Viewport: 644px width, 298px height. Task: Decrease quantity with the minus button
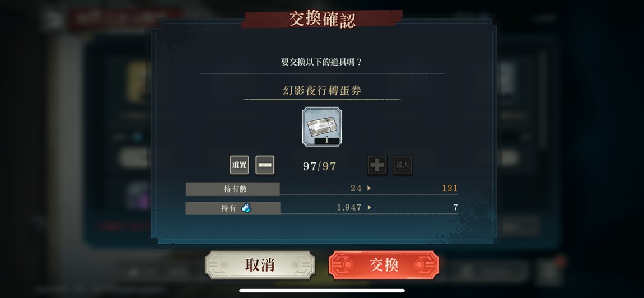pos(265,165)
